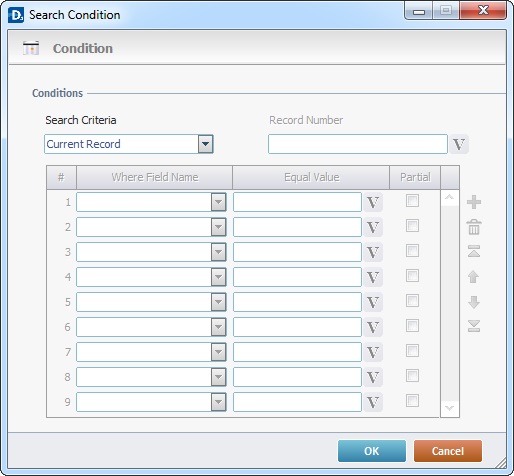Viewport: 514px width, 476px height.
Task: Click the V variable icon in row 1
Action: point(373,202)
